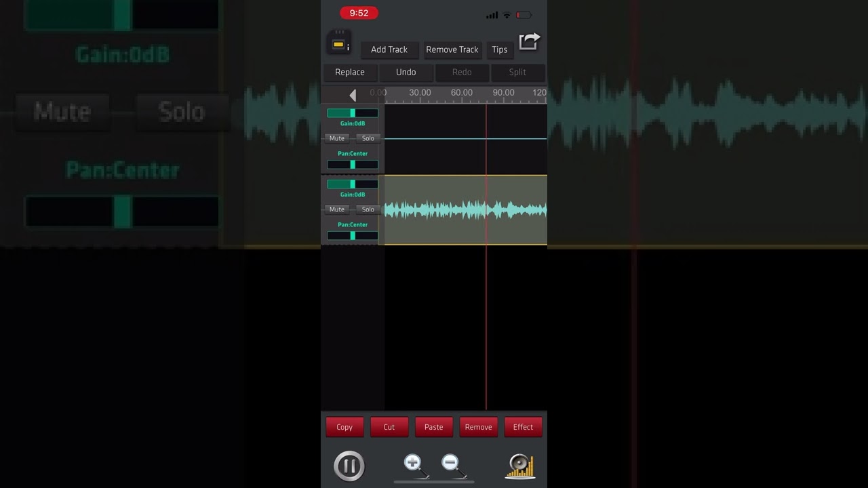Adjust first track pan slider

pyautogui.click(x=353, y=165)
